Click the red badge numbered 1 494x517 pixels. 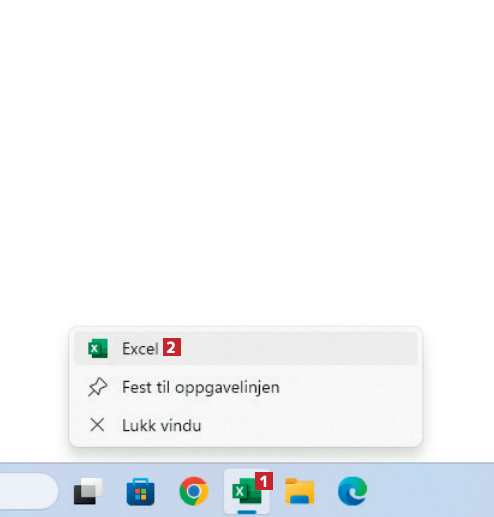click(264, 481)
